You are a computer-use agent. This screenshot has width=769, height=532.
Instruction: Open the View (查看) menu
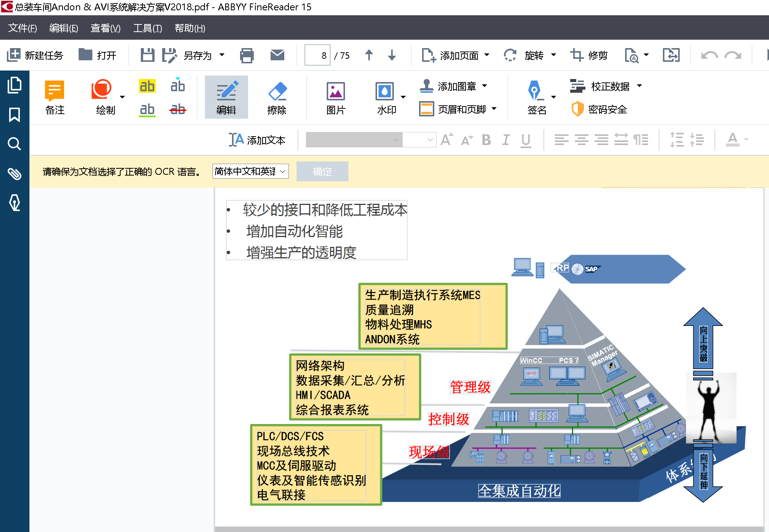tap(105, 28)
